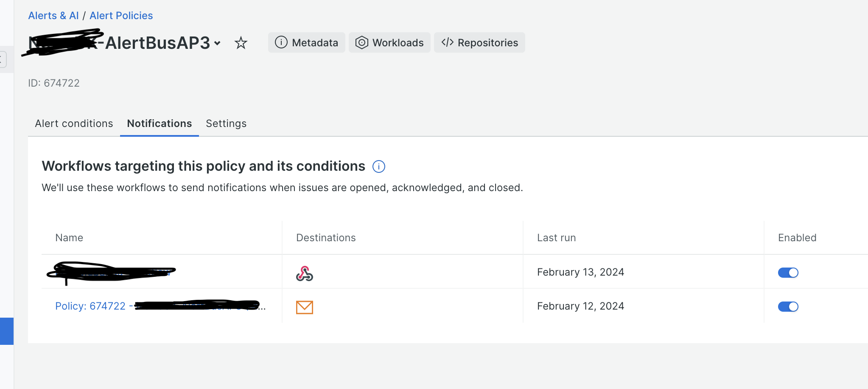Image resolution: width=868 pixels, height=389 pixels.
Task: Disable the February 12 workflow toggle
Action: (x=788, y=307)
